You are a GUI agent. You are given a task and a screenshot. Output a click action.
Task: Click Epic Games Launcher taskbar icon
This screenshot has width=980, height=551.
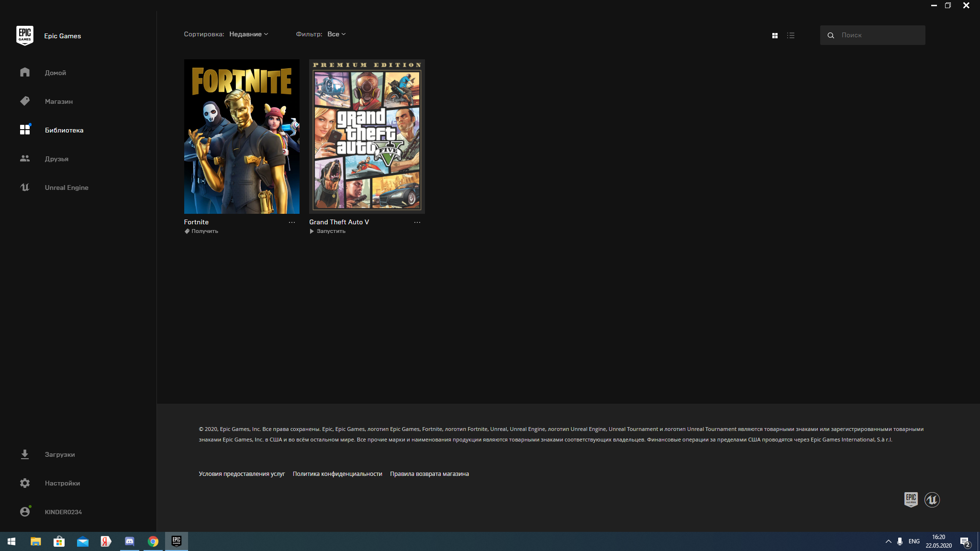[x=177, y=541]
